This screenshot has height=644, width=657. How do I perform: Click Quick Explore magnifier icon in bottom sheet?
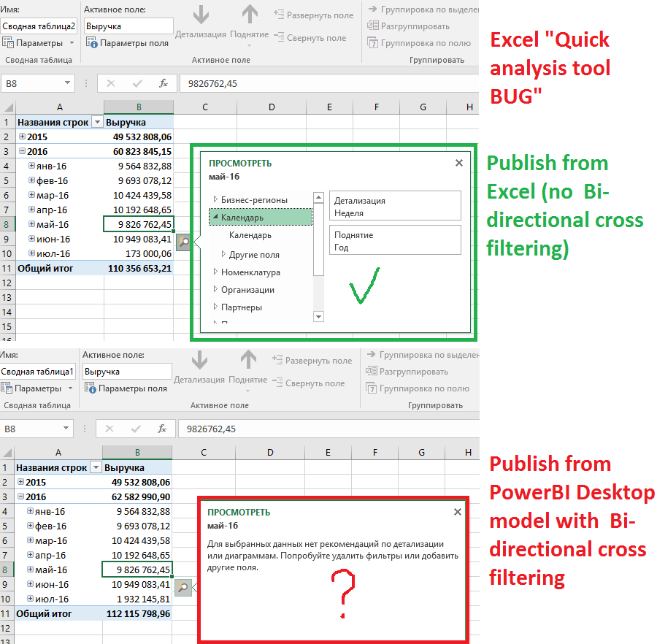[x=182, y=587]
